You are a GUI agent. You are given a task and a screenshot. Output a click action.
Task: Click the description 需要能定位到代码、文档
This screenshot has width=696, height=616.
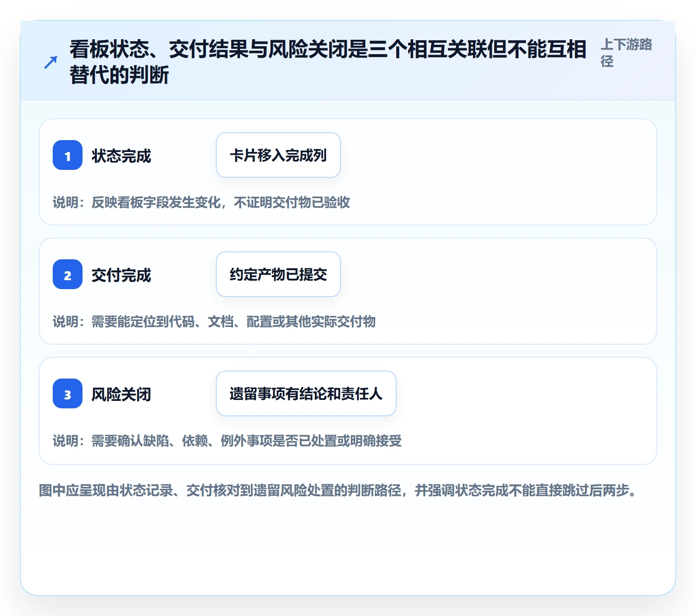pos(214,322)
